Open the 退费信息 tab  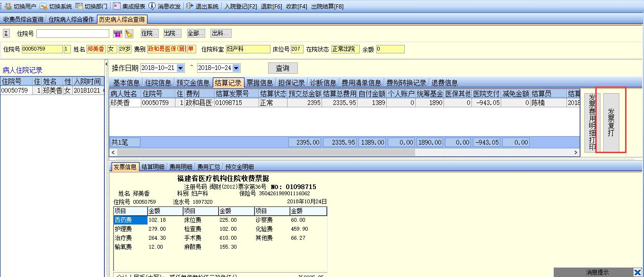(x=445, y=83)
